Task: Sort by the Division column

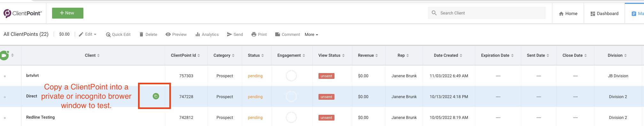Action: click(x=617, y=55)
